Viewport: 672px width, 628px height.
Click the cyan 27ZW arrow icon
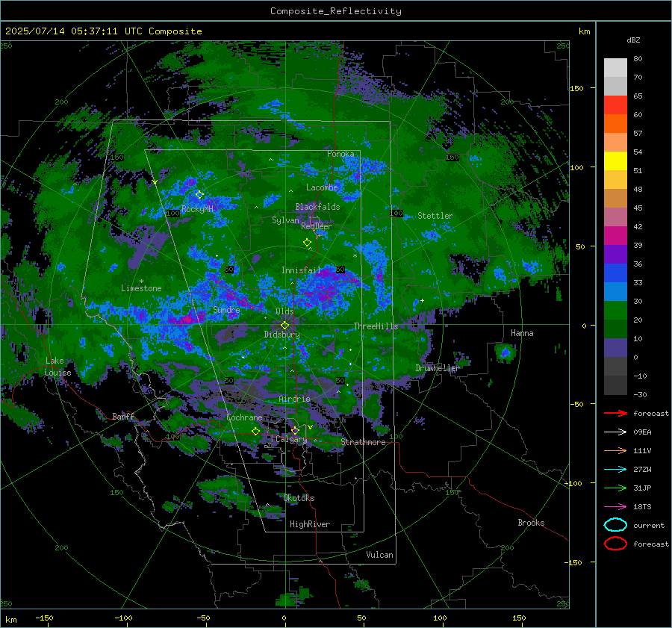click(615, 470)
